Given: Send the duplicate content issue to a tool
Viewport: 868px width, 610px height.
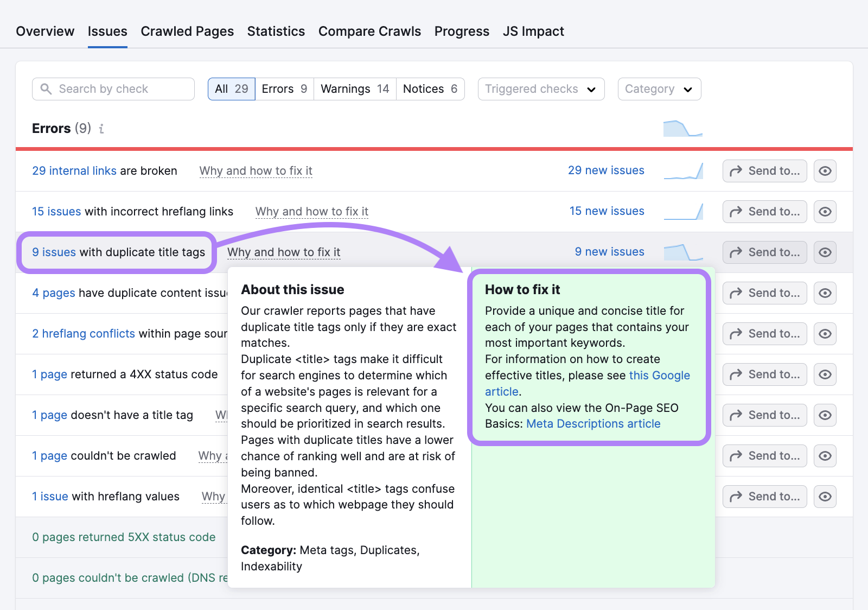Looking at the screenshot, I should pos(764,293).
